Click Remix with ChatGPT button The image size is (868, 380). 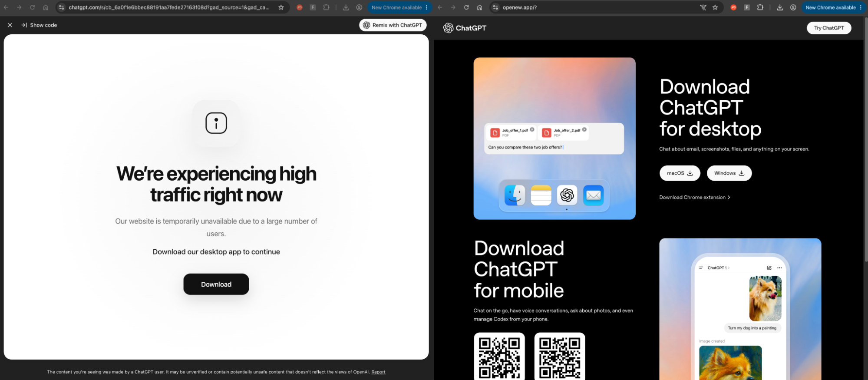[393, 25]
